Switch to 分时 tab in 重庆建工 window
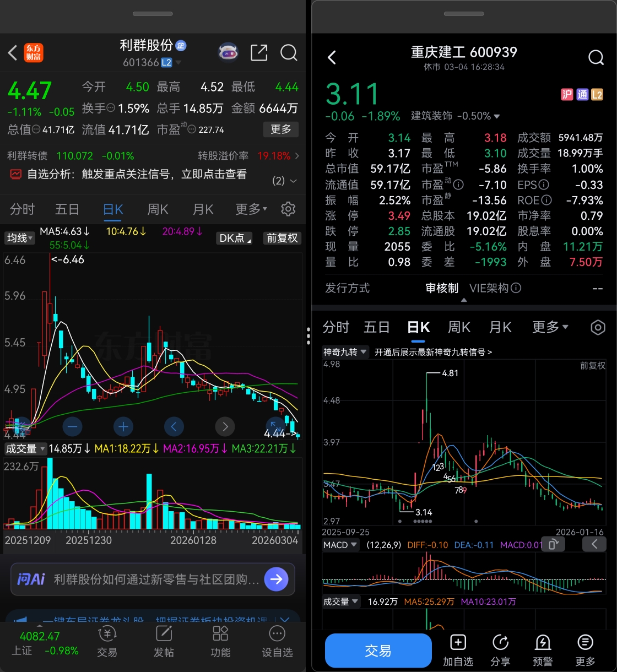 (336, 327)
